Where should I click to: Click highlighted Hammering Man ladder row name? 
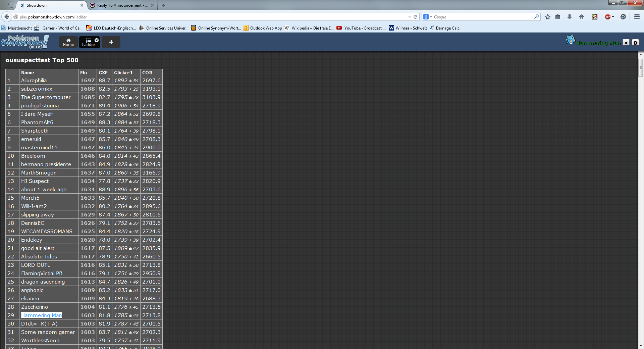(42, 315)
